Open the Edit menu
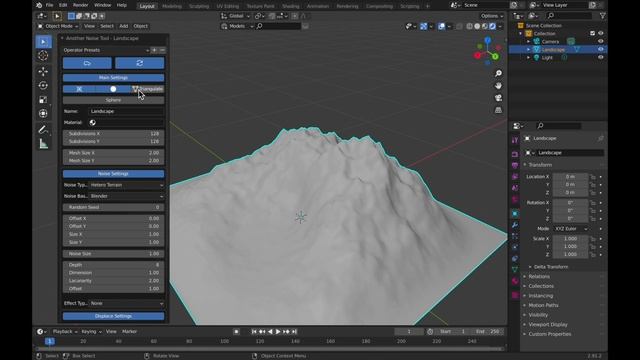The image size is (640, 360). click(63, 5)
